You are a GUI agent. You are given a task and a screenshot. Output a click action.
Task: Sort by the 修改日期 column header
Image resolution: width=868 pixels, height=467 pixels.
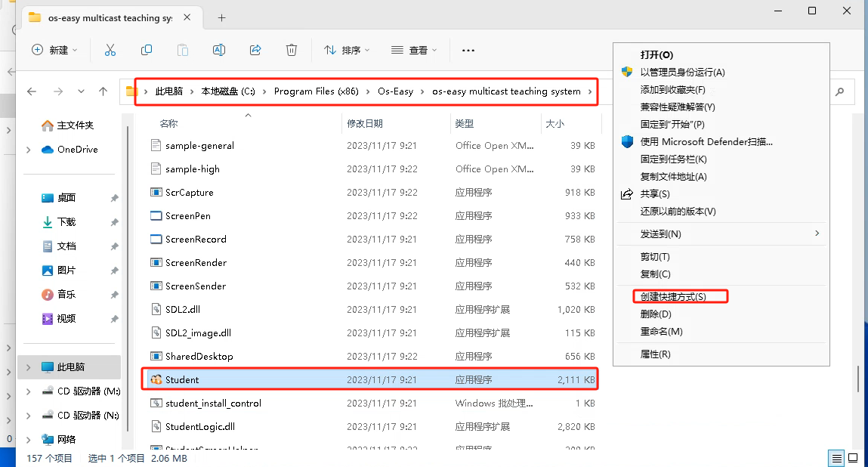(x=365, y=123)
